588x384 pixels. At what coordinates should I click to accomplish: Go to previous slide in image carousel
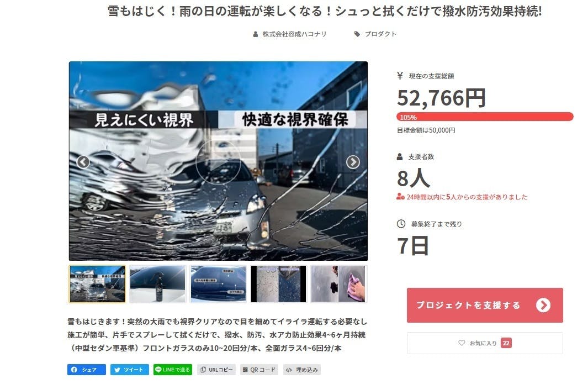click(83, 162)
